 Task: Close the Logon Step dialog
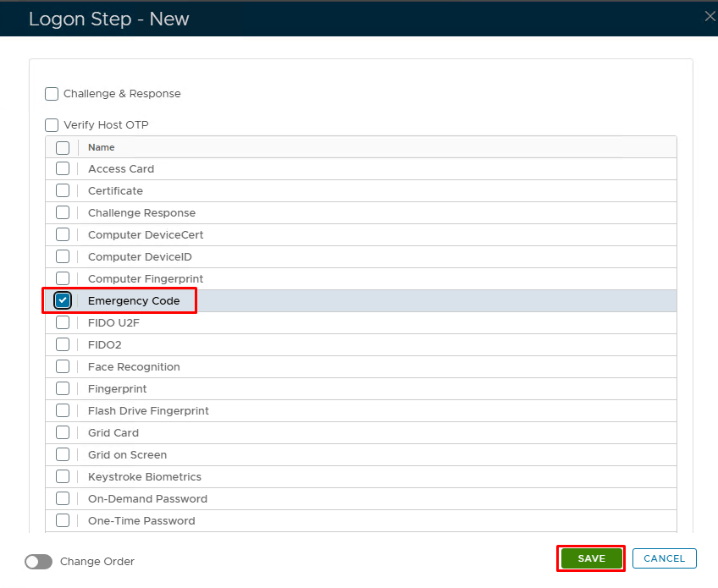pos(710,17)
